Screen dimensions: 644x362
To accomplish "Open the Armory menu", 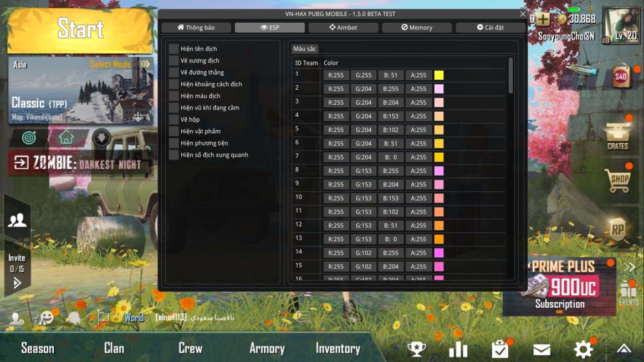I will (267, 349).
